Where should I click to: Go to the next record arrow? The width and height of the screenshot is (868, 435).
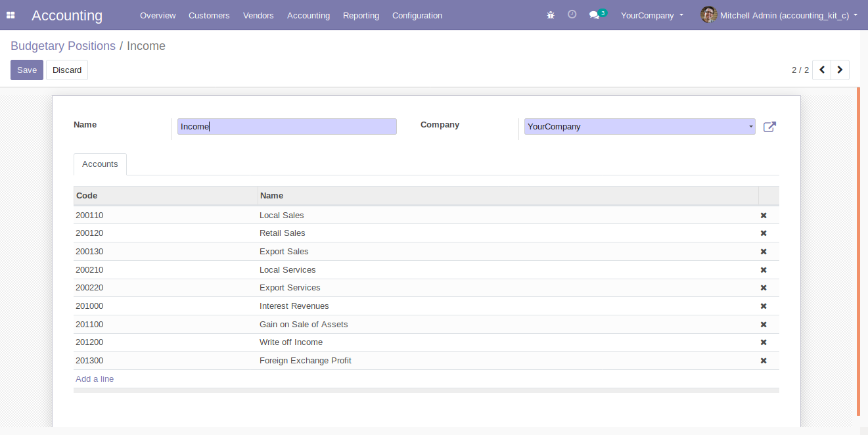coord(840,70)
